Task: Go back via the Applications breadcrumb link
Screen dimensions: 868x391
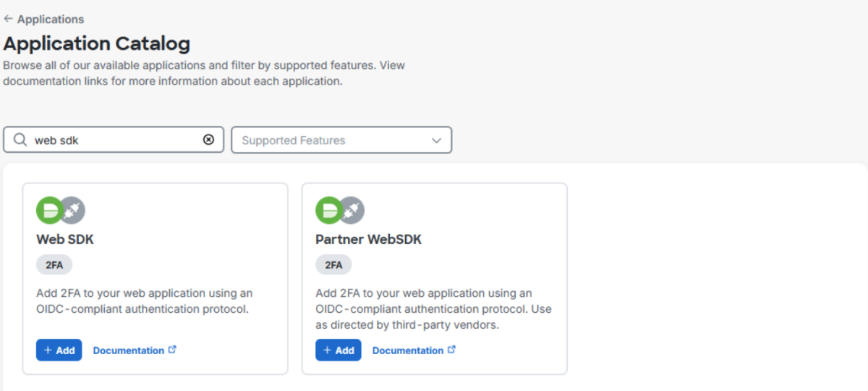Action: point(50,20)
